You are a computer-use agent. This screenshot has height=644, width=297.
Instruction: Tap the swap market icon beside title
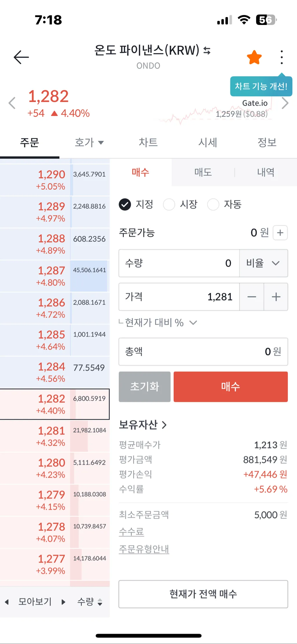(x=207, y=50)
